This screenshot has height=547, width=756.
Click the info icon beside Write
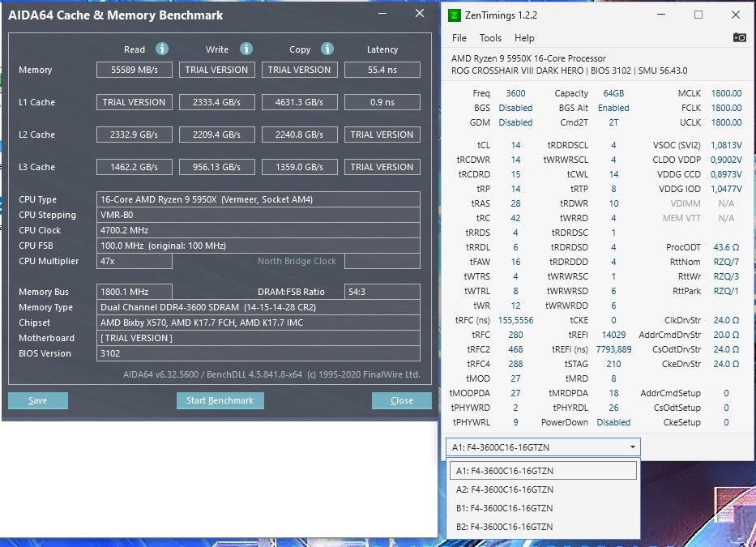(246, 49)
